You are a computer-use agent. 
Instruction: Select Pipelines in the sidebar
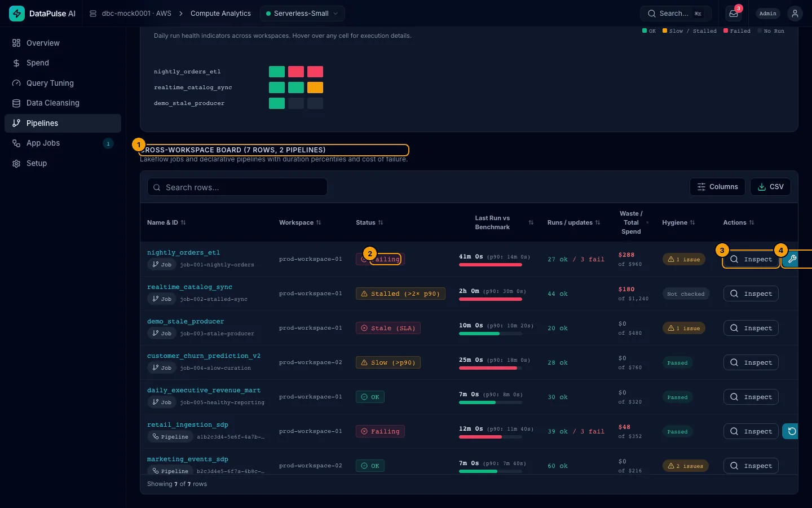pyautogui.click(x=63, y=123)
